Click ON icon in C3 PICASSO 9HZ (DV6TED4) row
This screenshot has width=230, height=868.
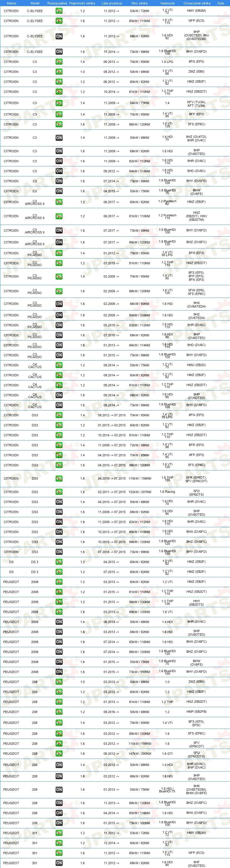click(x=59, y=316)
